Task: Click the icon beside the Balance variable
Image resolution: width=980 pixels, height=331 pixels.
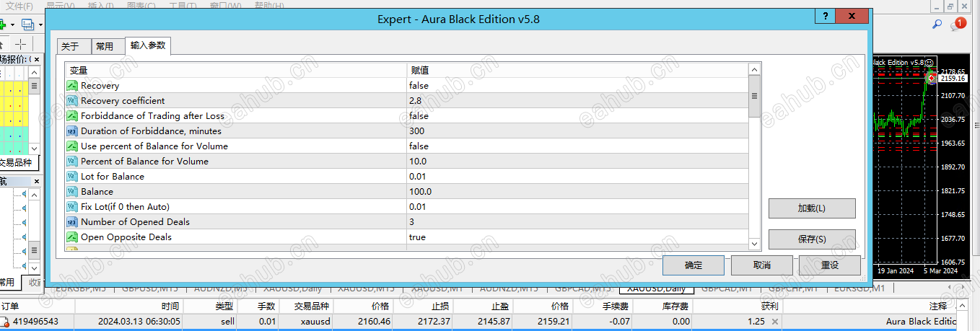Action: click(x=72, y=192)
